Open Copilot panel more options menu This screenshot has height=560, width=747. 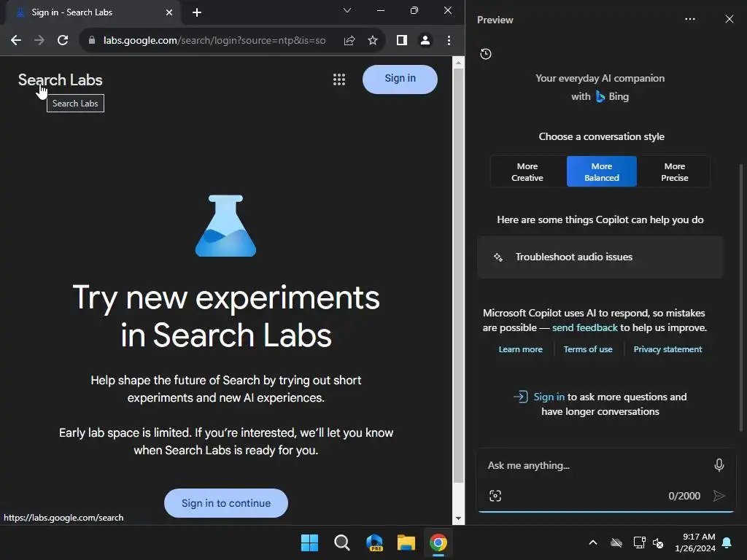(690, 19)
